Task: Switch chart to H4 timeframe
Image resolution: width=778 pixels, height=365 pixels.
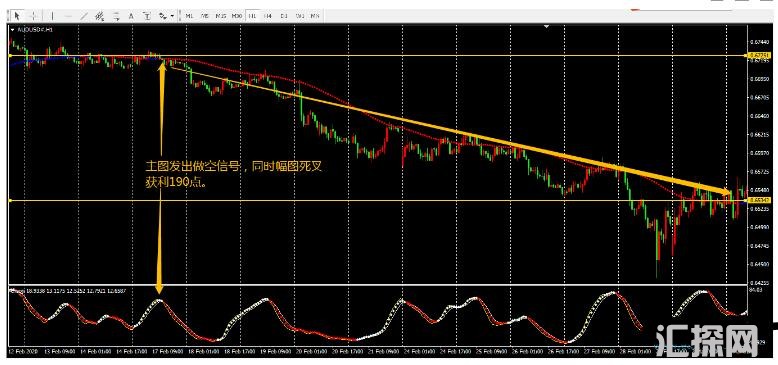Action: click(x=268, y=16)
